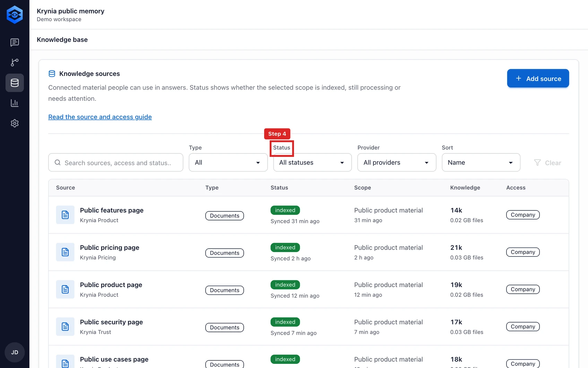Click Documents tag on Public features page row

[225, 216]
